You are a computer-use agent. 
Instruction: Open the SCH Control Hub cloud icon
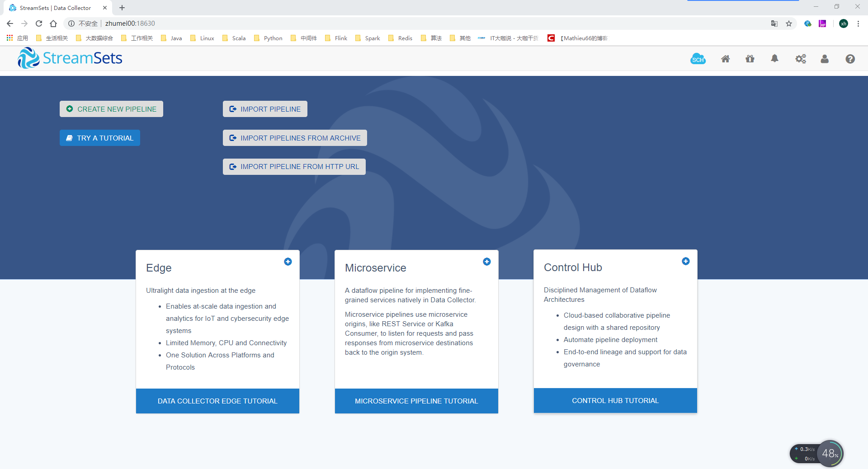(698, 59)
